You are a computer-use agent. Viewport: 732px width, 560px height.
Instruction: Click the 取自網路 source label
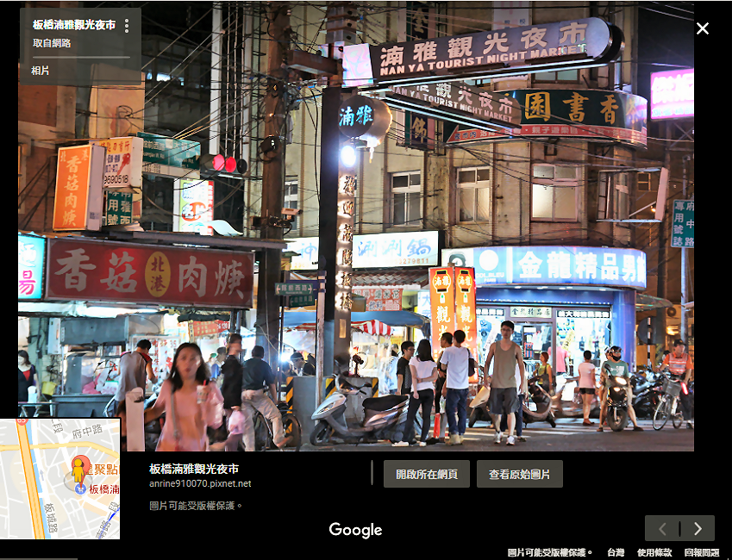tap(52, 43)
